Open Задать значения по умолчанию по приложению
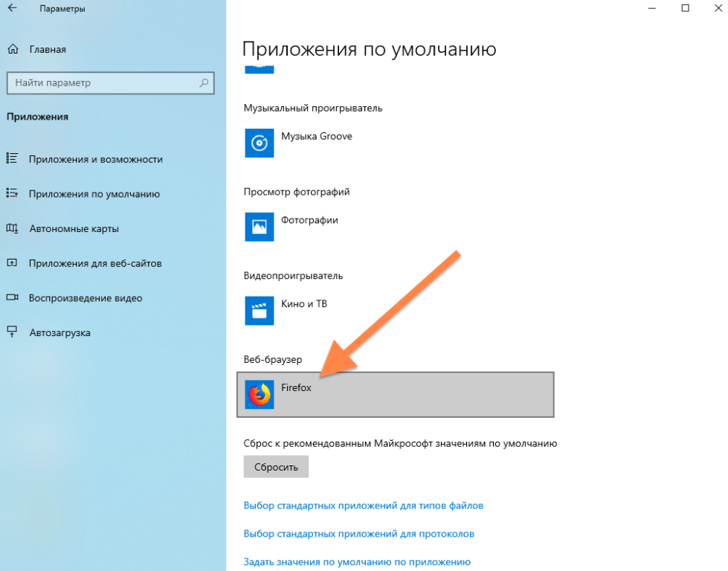The width and height of the screenshot is (728, 571). coord(357,562)
